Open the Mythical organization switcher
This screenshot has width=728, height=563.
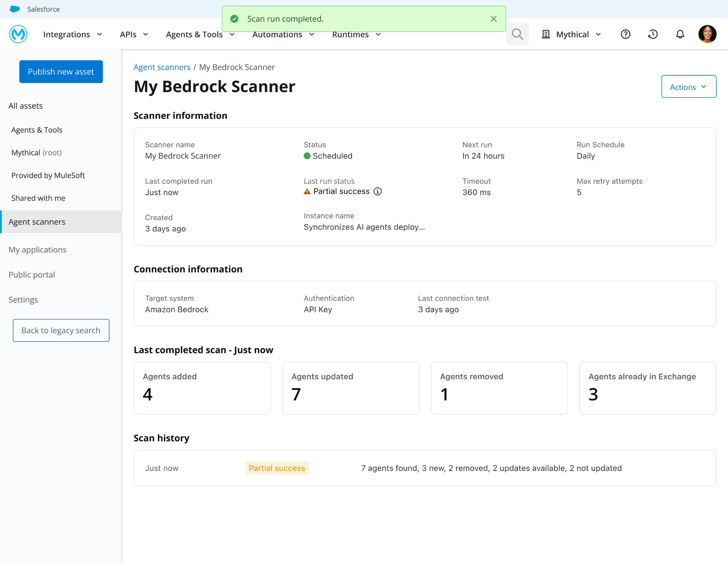pos(571,34)
